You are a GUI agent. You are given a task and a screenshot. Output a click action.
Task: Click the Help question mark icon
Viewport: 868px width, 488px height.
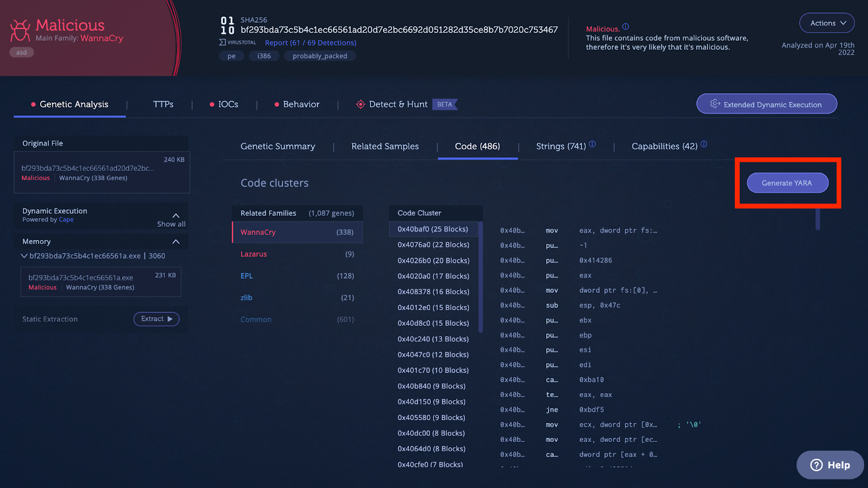816,465
